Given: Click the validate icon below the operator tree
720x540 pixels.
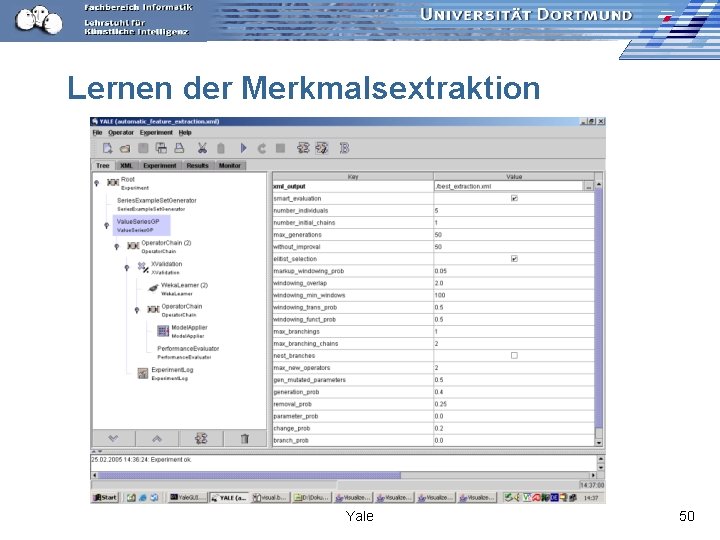Looking at the screenshot, I should pos(201,439).
